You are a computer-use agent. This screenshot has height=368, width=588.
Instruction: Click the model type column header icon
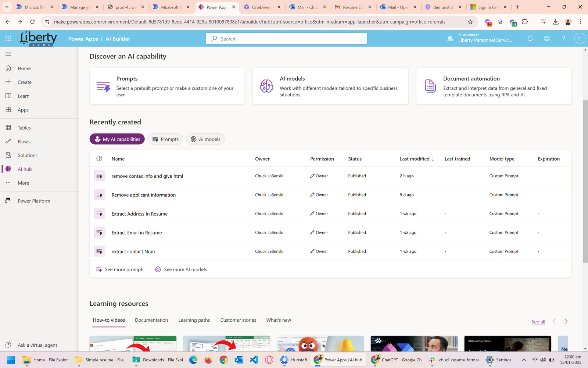pos(99,159)
